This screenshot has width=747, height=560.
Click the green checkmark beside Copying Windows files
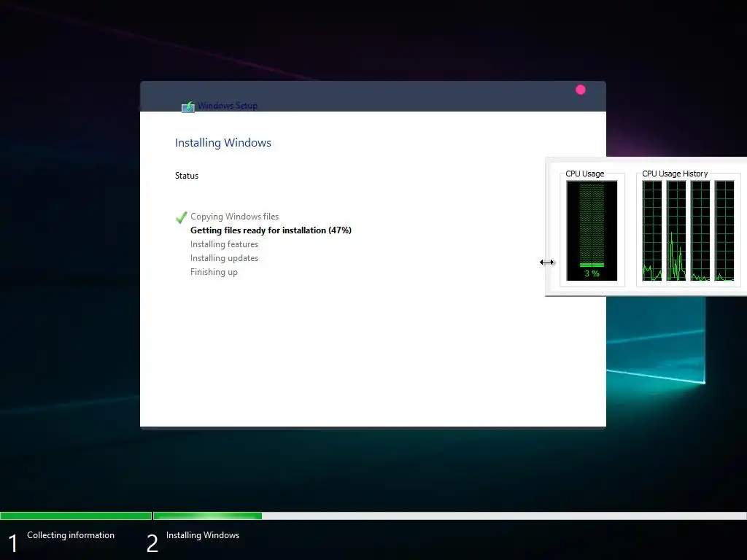point(181,217)
